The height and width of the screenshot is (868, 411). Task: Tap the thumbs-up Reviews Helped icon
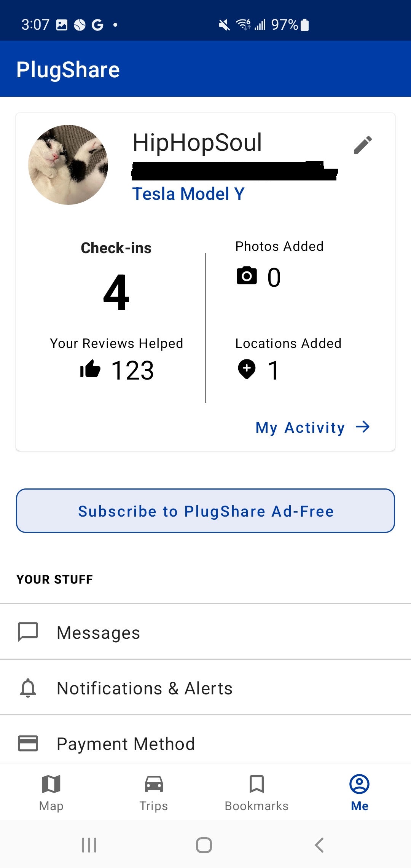(x=90, y=369)
